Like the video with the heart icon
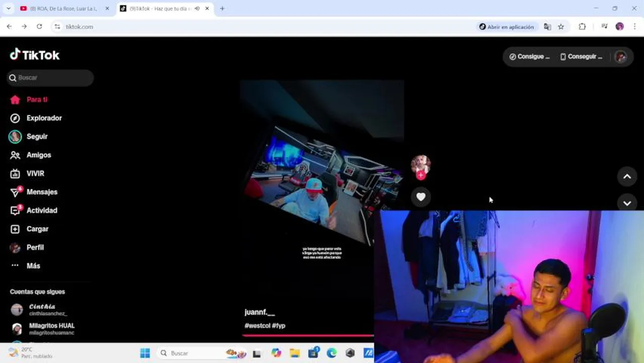The height and width of the screenshot is (363, 644). 421,197
